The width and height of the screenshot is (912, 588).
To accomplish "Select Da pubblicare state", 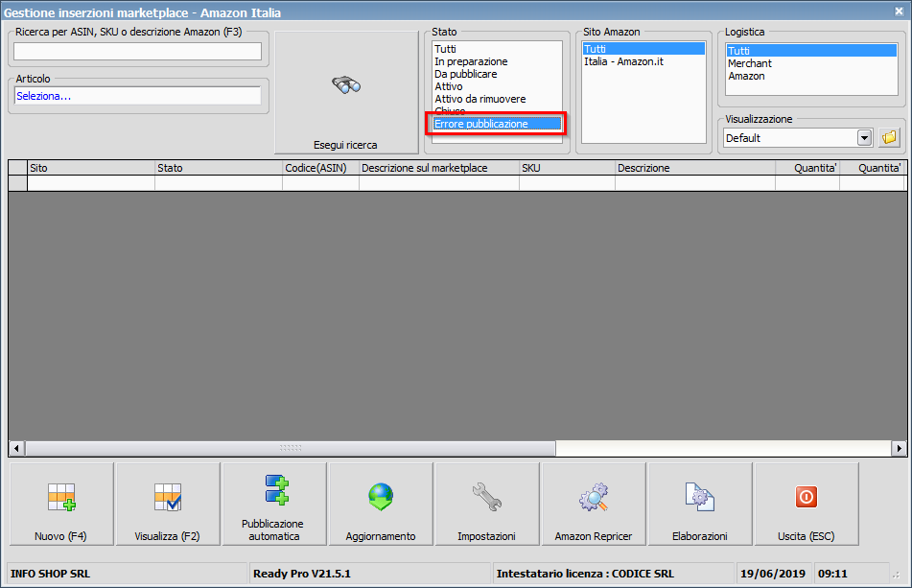I will pyautogui.click(x=466, y=74).
